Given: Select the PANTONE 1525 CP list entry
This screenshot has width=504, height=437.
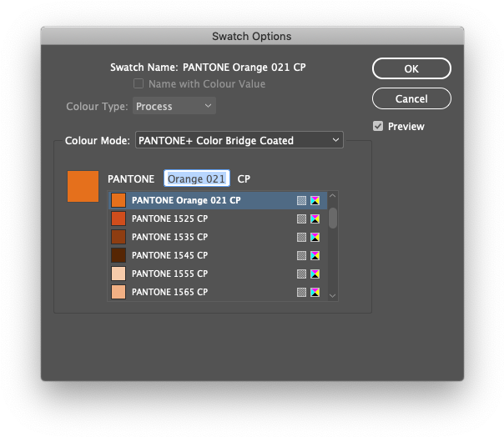Looking at the screenshot, I should point(218,218).
